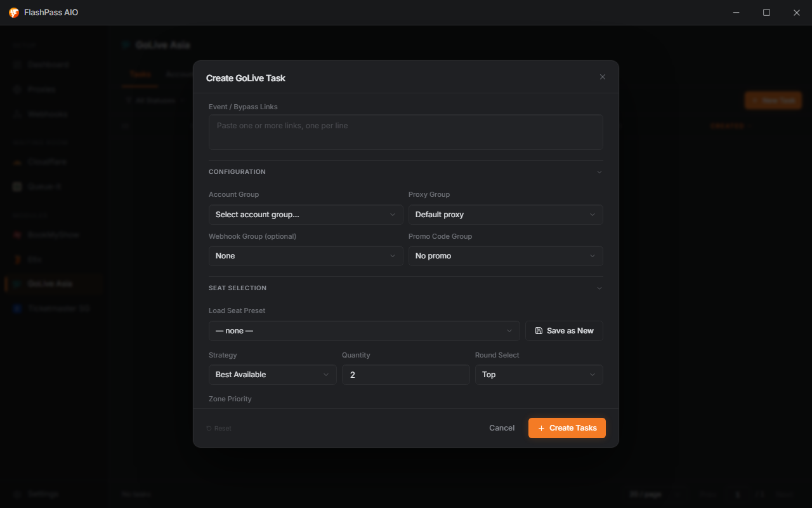Click the Create Tasks button
The width and height of the screenshot is (812, 508).
coord(567,428)
